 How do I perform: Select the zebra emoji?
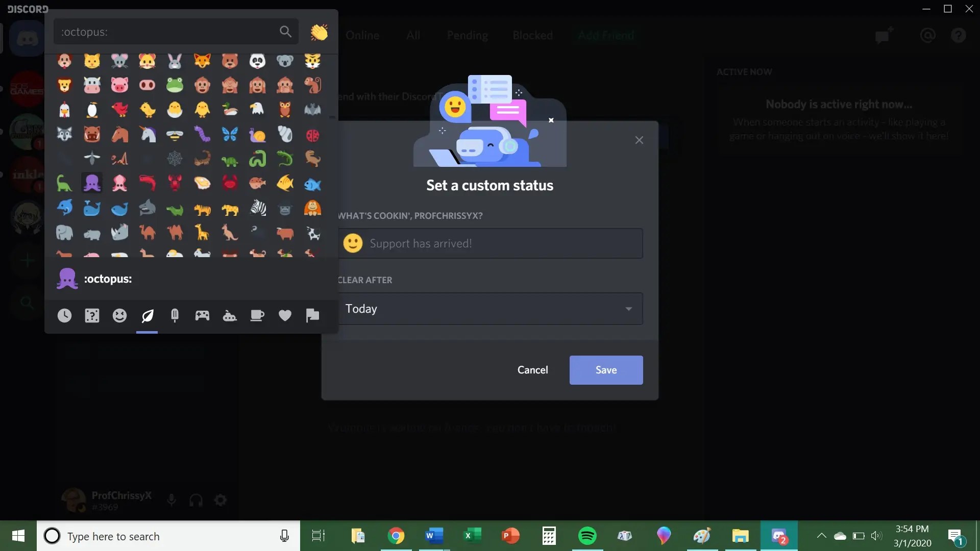pyautogui.click(x=257, y=208)
